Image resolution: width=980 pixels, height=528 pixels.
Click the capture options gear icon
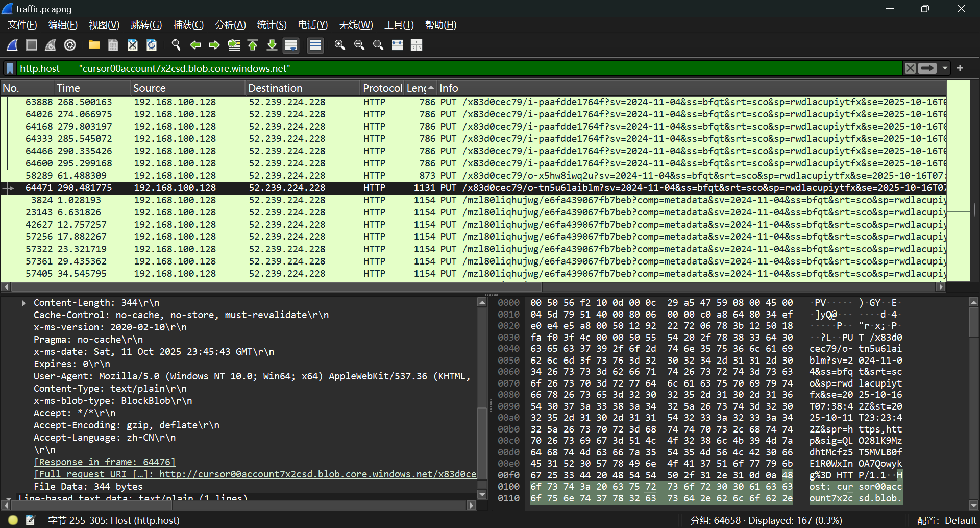tap(70, 45)
